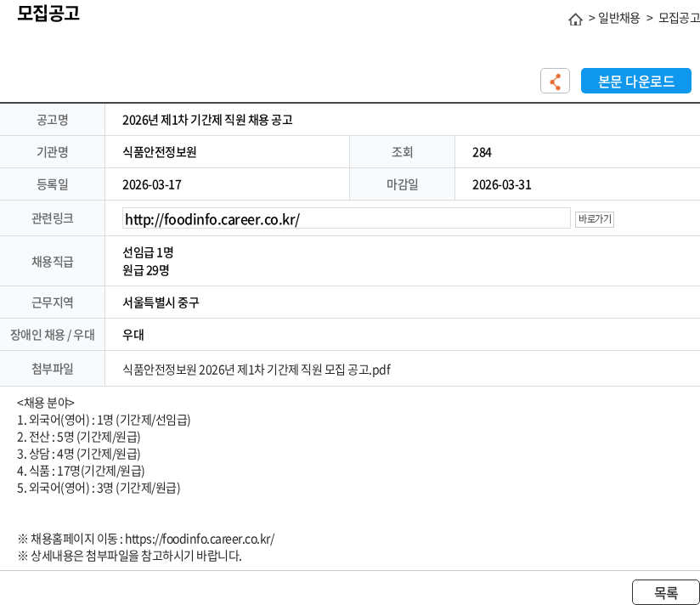Open 일반채용 breadcrumb link
Viewport: 700px width, 605px height.
(x=618, y=18)
